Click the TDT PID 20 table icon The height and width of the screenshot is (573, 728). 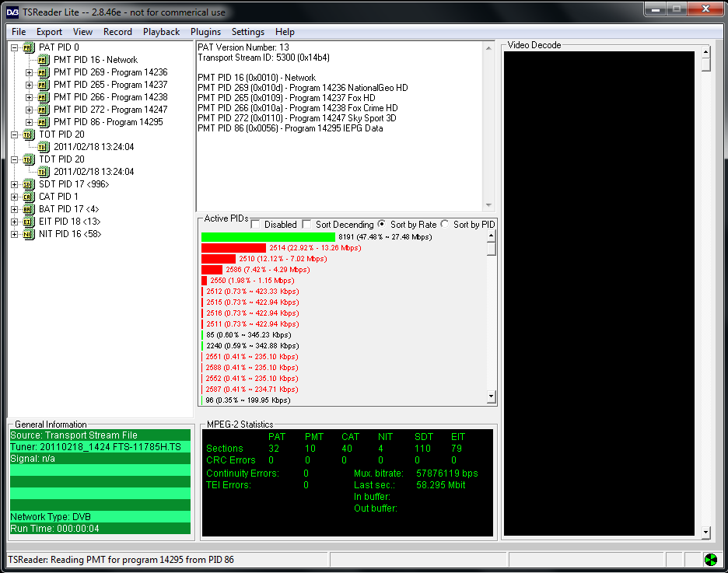(x=28, y=159)
